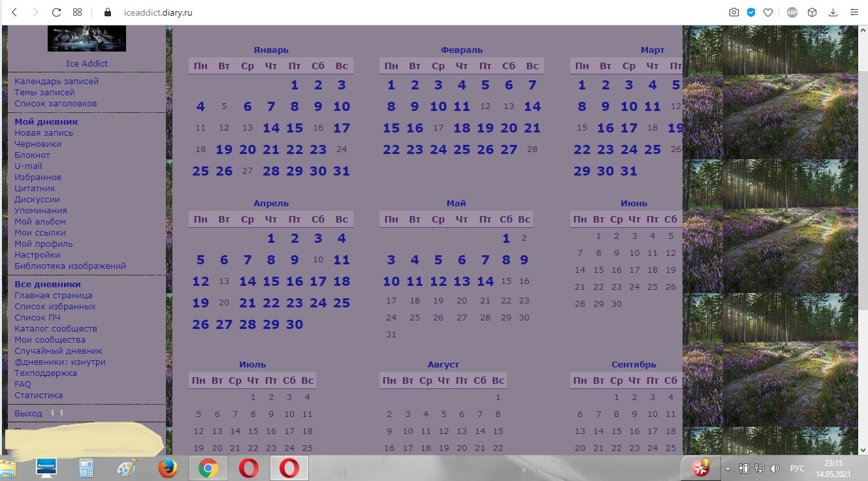Image resolution: width=868 pixels, height=481 pixels.
Task: Go to Мой дневник
Action: (46, 121)
